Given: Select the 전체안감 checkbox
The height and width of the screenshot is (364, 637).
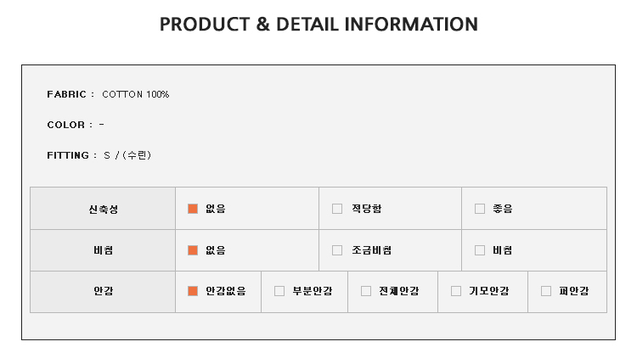Looking at the screenshot, I should click(x=365, y=291).
